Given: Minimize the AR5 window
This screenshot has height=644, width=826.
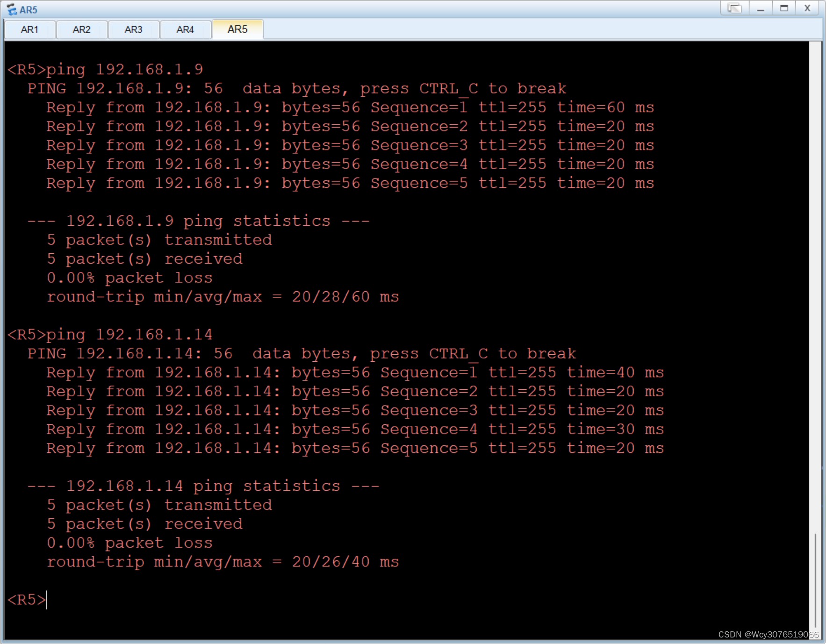Looking at the screenshot, I should tap(761, 8).
